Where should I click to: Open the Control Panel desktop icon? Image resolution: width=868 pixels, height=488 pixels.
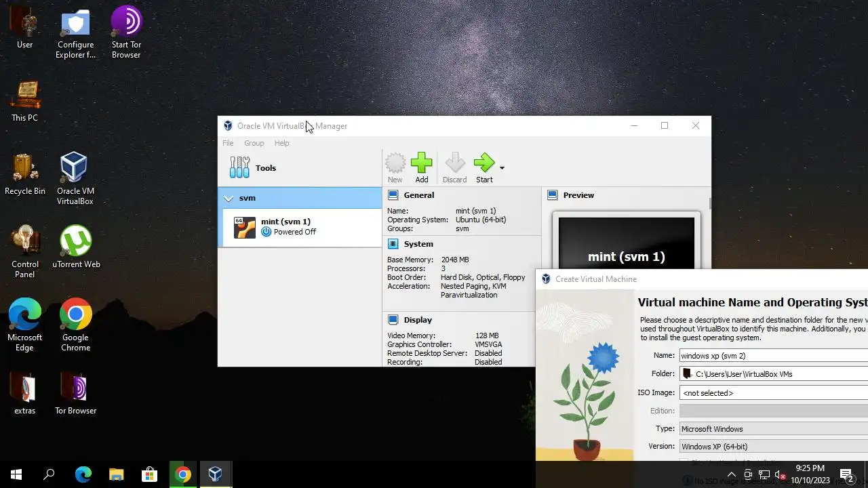click(25, 251)
